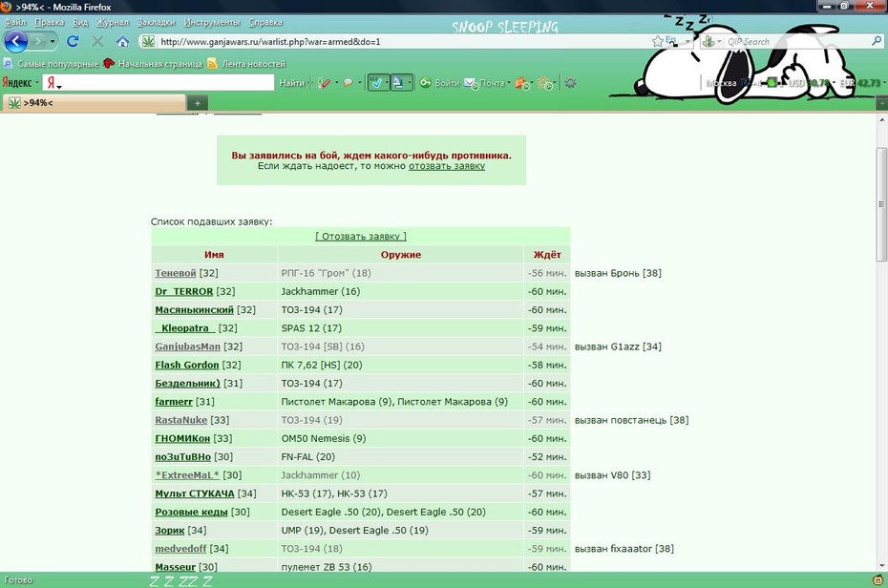
Task: Open the Файл menu
Action: click(x=15, y=22)
